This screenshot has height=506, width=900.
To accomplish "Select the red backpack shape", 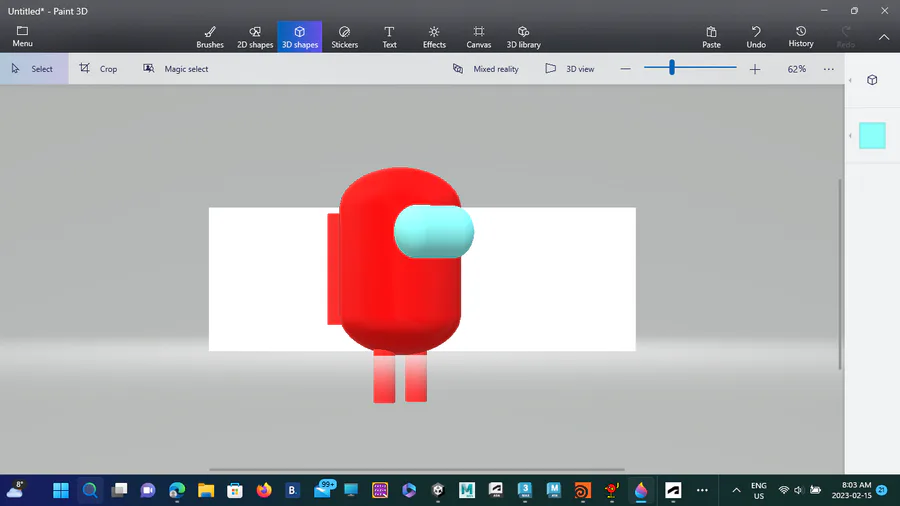I will click(333, 269).
